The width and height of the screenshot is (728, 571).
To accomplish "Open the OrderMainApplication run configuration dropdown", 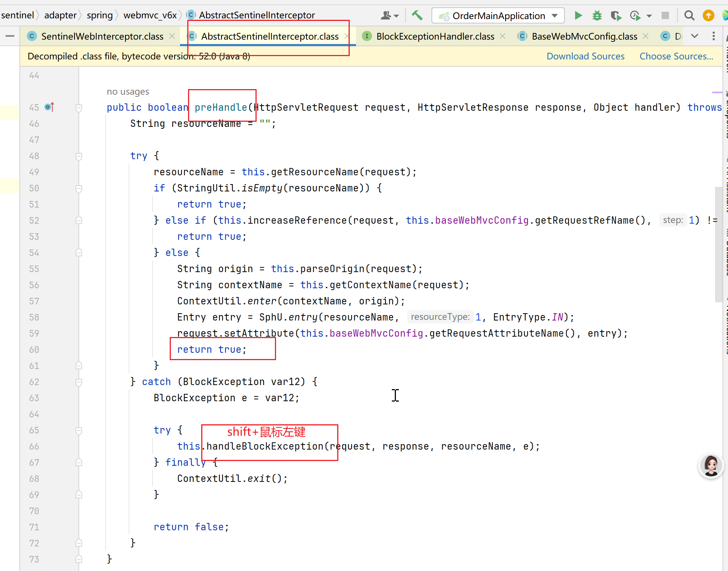I will click(499, 15).
